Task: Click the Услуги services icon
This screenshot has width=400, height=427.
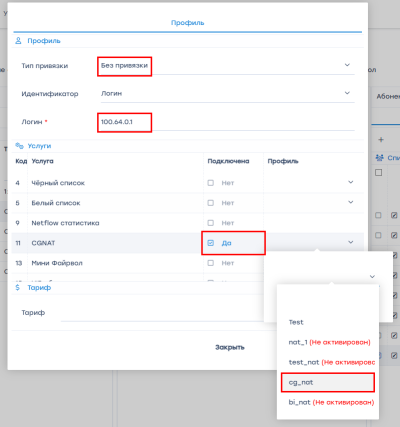Action: (x=19, y=146)
